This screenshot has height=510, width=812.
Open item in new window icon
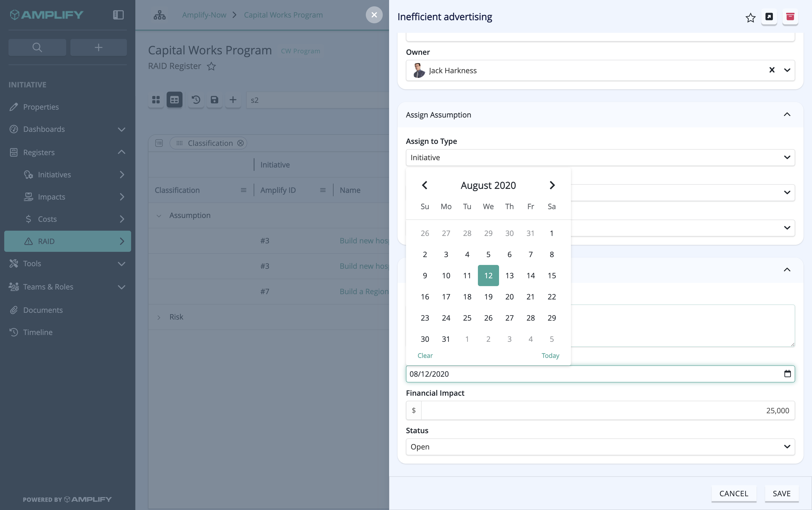click(769, 17)
